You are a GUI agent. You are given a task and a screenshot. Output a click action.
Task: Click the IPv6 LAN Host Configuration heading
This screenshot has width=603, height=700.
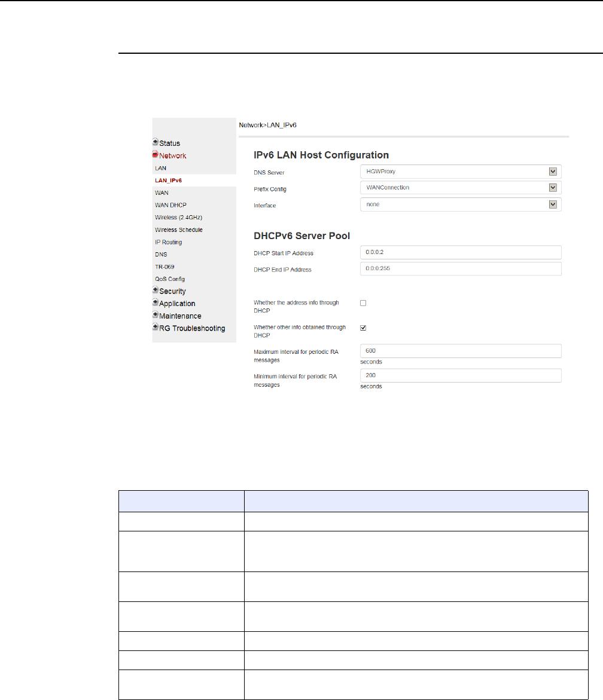(321, 155)
